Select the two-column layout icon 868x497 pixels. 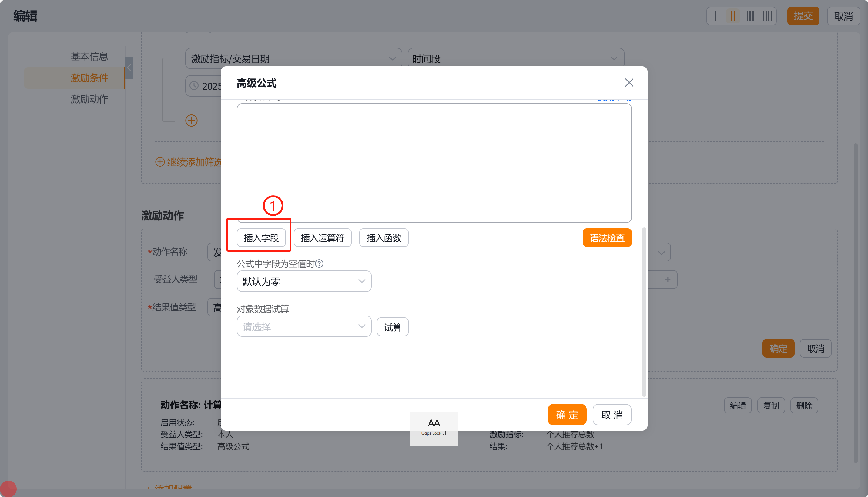point(732,16)
